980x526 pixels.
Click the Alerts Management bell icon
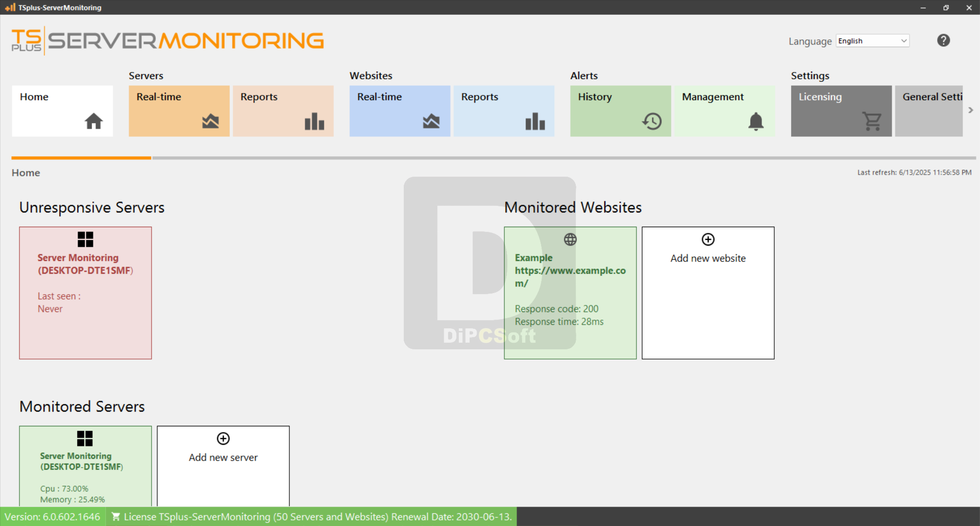[756, 122]
